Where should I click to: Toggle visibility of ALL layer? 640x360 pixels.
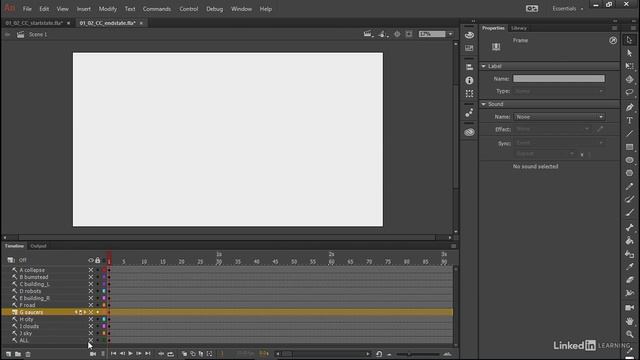point(91,340)
